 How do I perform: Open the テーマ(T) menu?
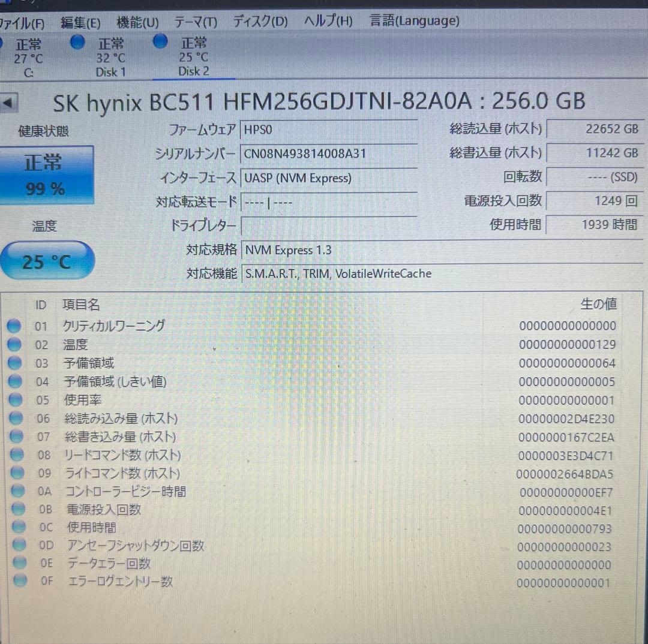click(195, 20)
